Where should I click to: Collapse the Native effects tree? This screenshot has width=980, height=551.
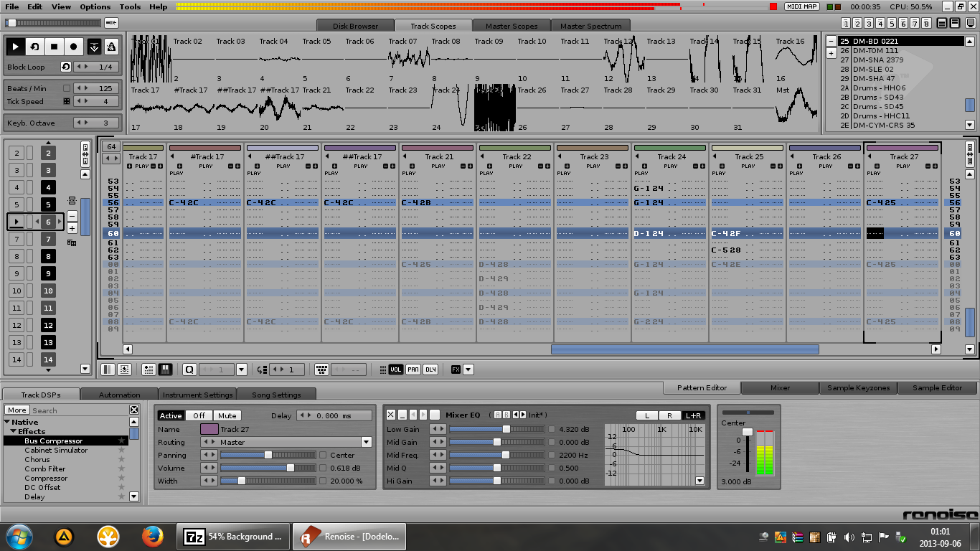point(8,422)
